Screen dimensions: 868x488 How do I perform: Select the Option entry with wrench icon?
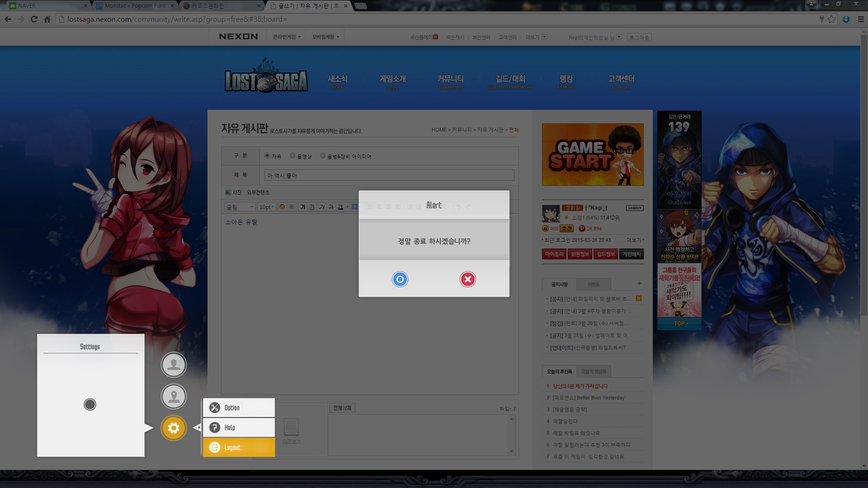point(239,408)
